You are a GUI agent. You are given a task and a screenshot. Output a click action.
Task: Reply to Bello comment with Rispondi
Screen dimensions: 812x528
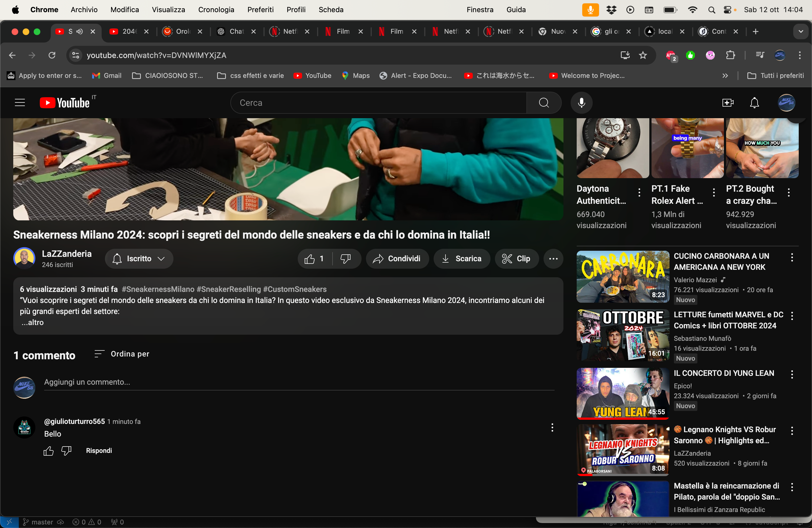pos(99,451)
